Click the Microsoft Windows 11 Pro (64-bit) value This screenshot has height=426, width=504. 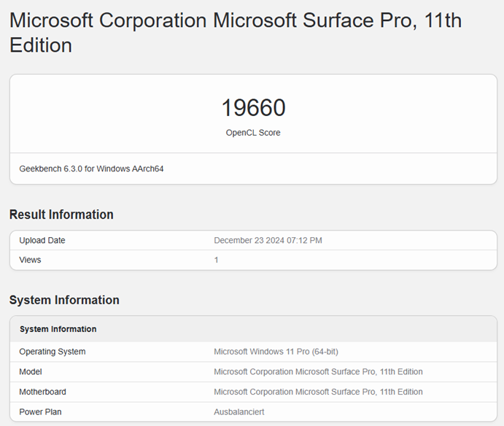tap(274, 352)
